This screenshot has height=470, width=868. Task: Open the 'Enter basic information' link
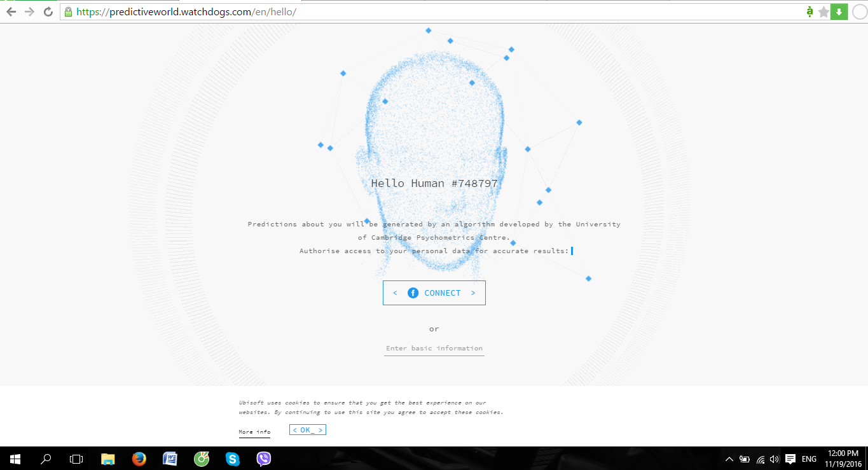[x=434, y=349]
